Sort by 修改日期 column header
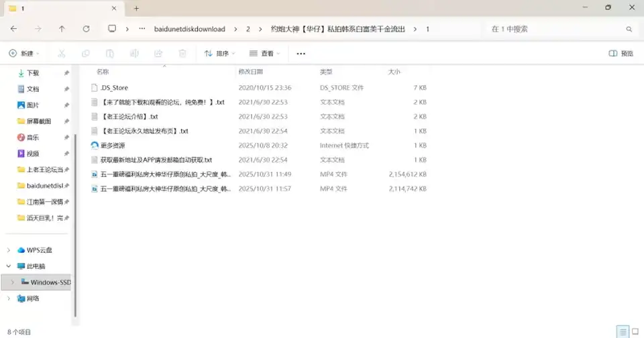The width and height of the screenshot is (644, 338). click(x=250, y=72)
